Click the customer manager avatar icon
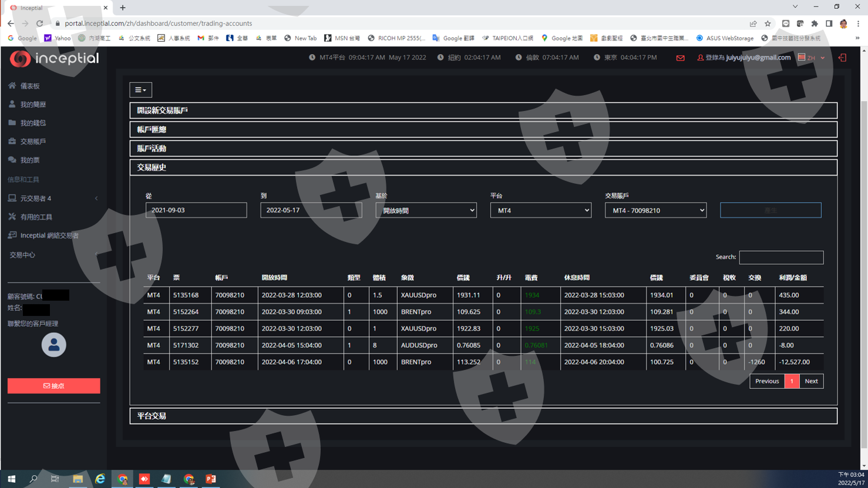The width and height of the screenshot is (868, 488). coord(53,345)
